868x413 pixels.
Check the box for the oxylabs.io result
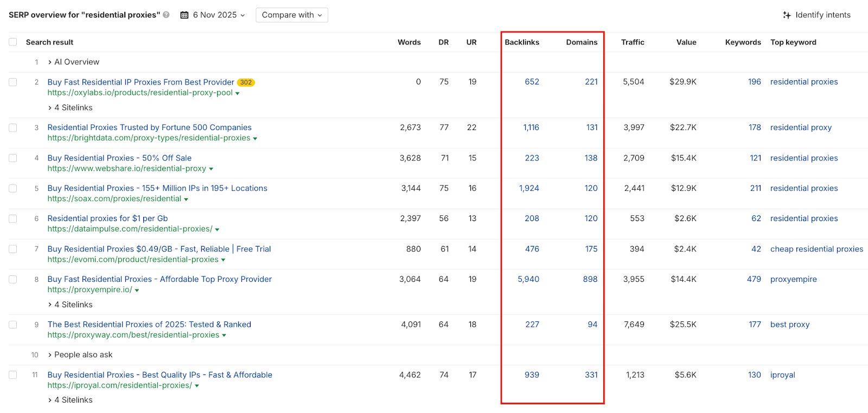pyautogui.click(x=13, y=82)
